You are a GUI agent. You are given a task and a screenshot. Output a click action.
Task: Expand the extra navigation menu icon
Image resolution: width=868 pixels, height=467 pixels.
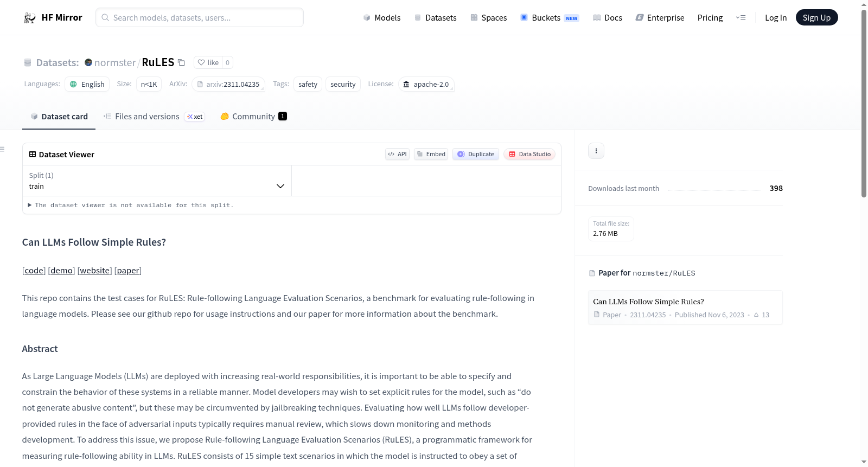741,18
